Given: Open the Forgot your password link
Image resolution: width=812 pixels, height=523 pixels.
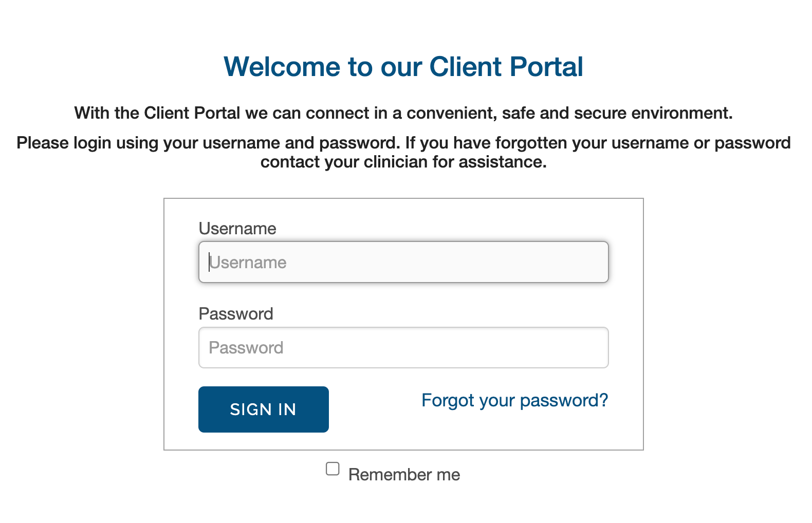Looking at the screenshot, I should 514,400.
